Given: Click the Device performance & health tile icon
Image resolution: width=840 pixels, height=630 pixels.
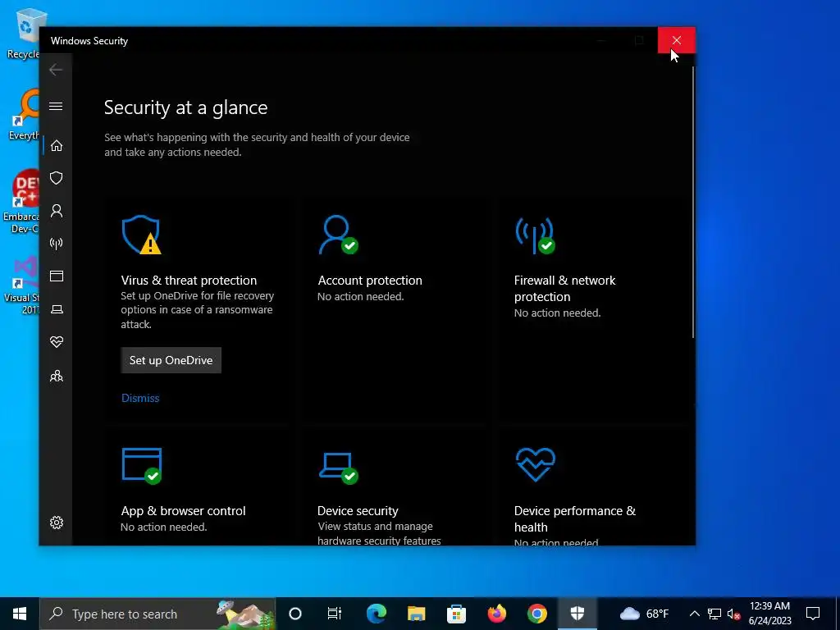Looking at the screenshot, I should tap(535, 464).
